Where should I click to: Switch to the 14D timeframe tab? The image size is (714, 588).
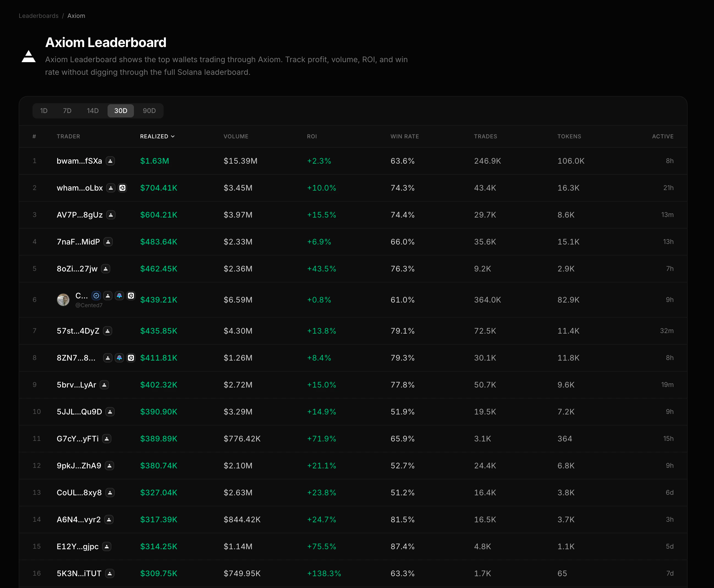tap(93, 111)
